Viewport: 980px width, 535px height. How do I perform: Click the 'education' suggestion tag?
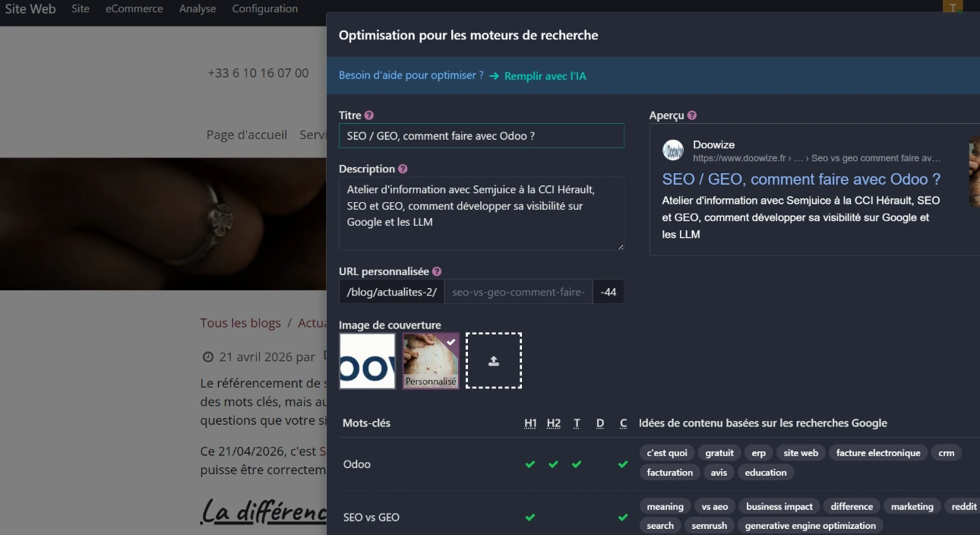[766, 473]
